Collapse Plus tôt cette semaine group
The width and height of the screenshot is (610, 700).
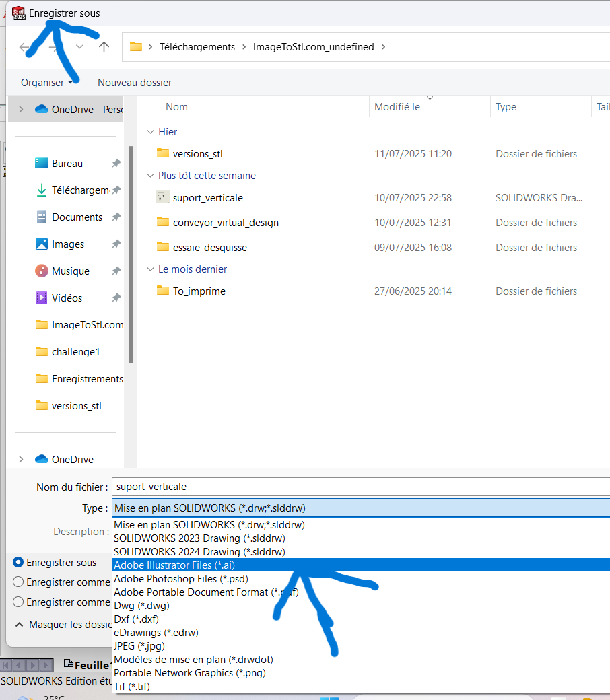(151, 176)
